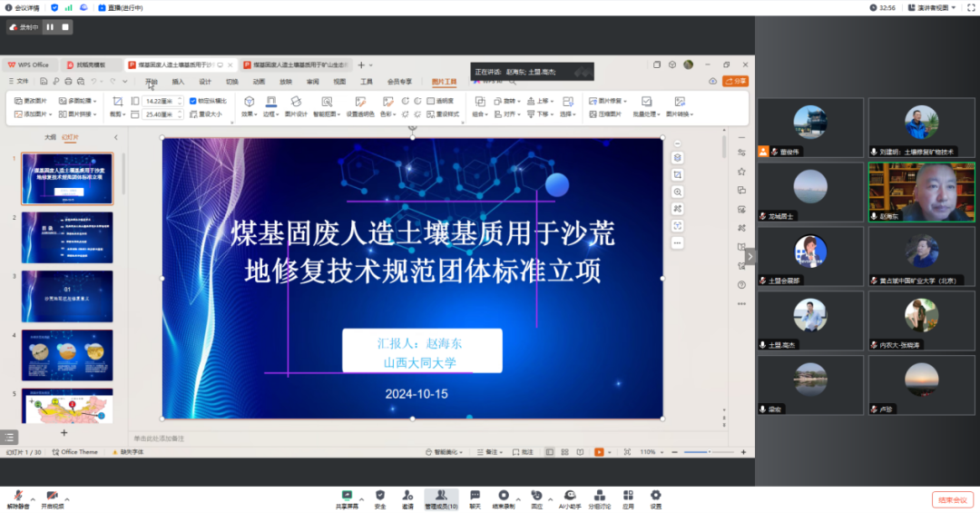Screen dimensions: 980x513
Task: Click the orange 分享 share button
Action: click(736, 82)
